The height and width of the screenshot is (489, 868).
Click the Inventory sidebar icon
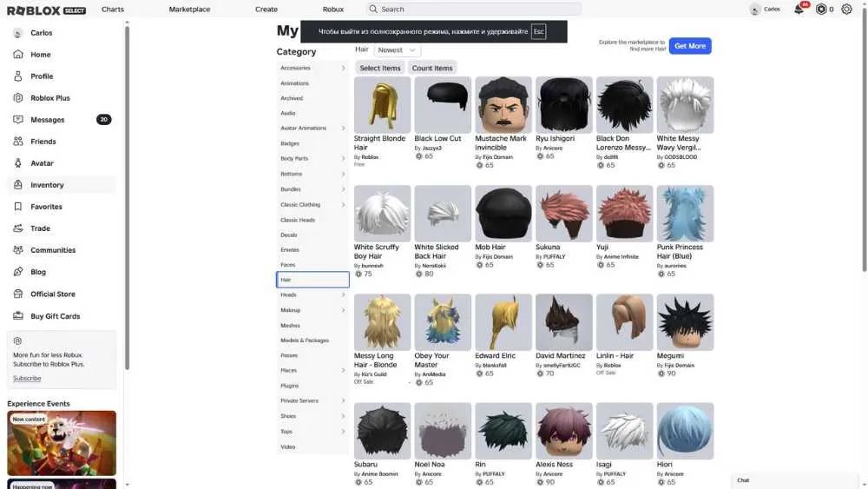[17, 184]
